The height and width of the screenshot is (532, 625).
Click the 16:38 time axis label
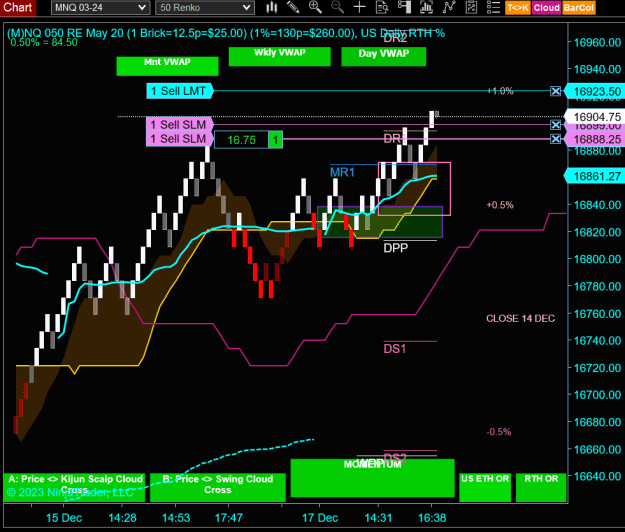pos(432,518)
